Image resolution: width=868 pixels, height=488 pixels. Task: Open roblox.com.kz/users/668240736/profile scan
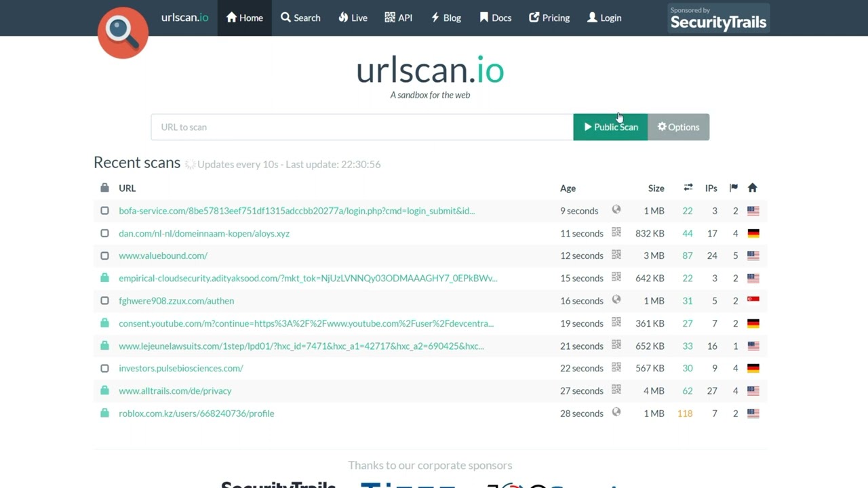click(x=196, y=413)
